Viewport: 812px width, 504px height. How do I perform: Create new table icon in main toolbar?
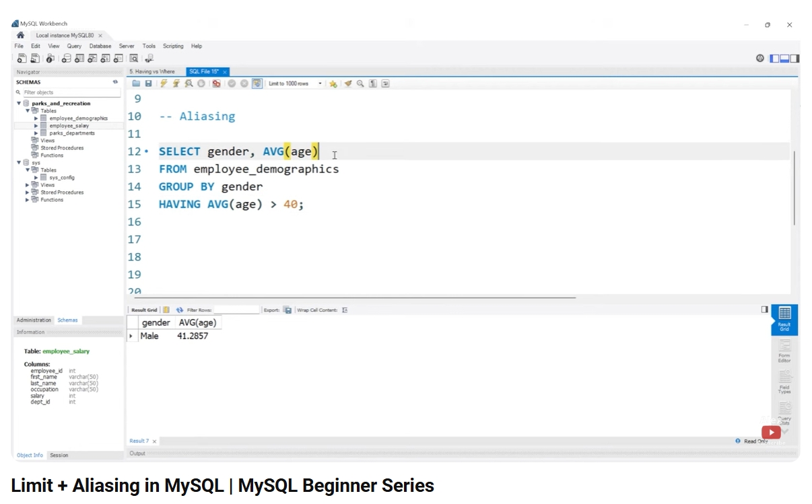coord(79,59)
